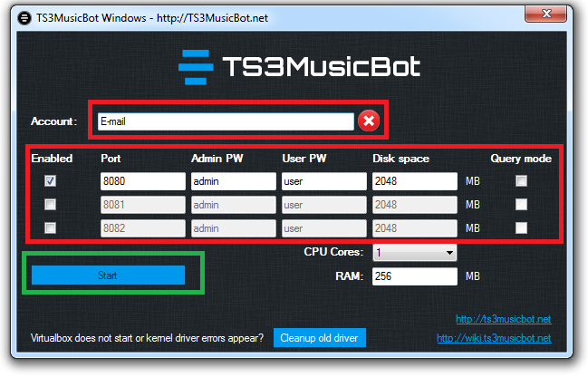Click the Port field showing 8082

pyautogui.click(x=143, y=228)
